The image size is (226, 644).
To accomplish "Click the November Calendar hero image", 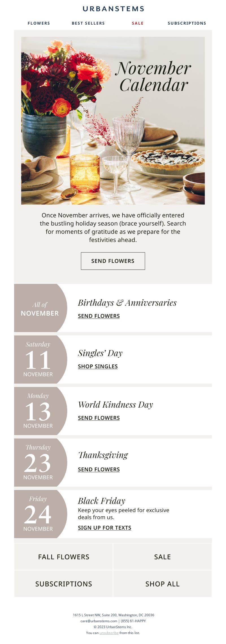I will [x=113, y=121].
